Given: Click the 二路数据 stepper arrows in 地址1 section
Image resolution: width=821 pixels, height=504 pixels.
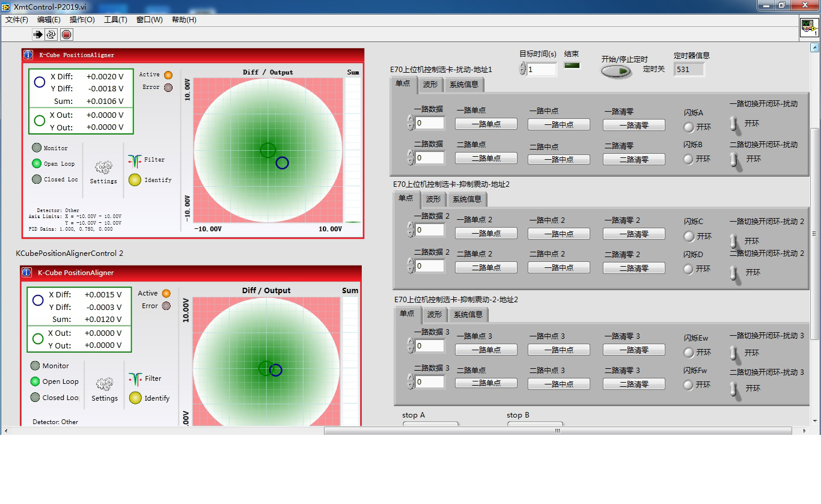Looking at the screenshot, I should pyautogui.click(x=410, y=158).
